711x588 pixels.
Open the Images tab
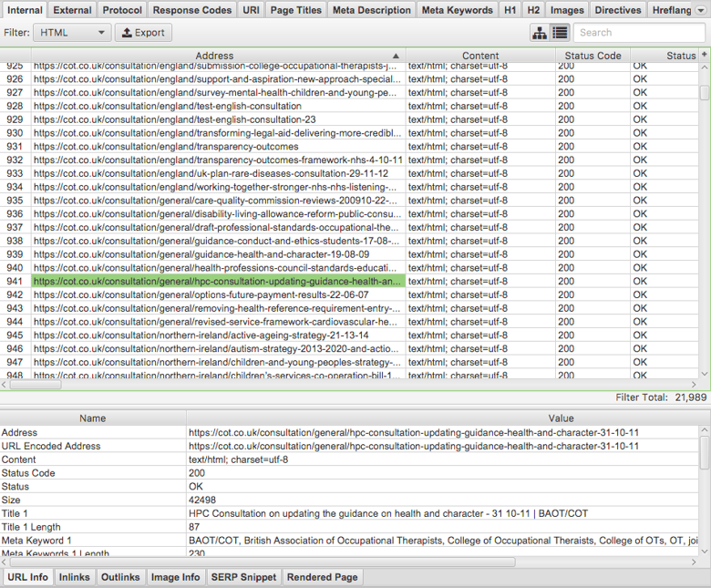(567, 10)
